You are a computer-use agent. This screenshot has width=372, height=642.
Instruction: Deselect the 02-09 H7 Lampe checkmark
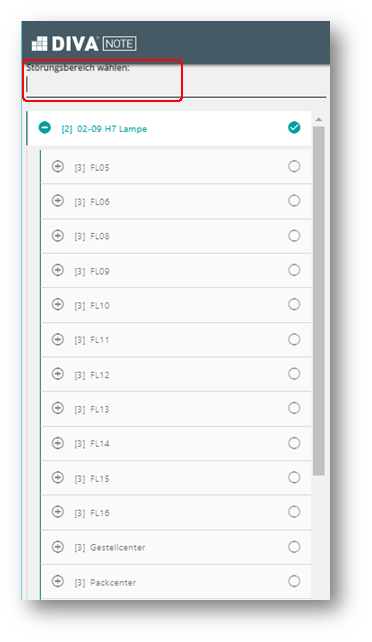click(294, 128)
